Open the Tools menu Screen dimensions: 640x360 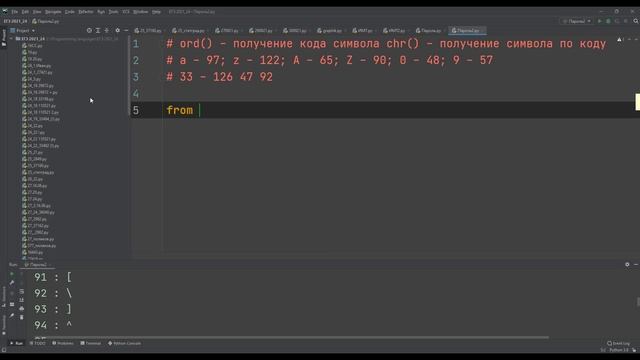pos(113,12)
